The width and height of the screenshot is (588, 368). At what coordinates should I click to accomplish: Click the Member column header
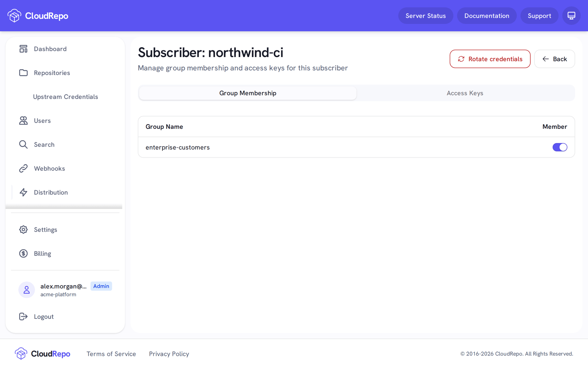[x=555, y=127]
